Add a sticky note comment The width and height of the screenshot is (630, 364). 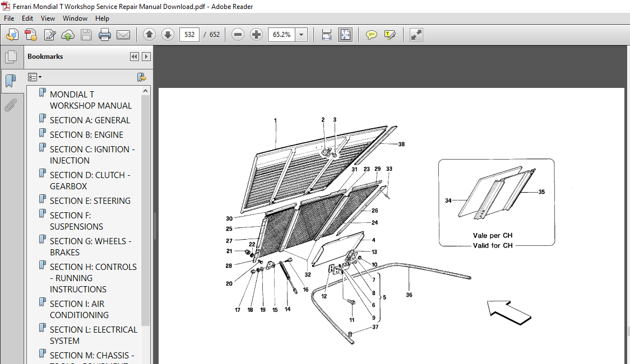pyautogui.click(x=371, y=35)
